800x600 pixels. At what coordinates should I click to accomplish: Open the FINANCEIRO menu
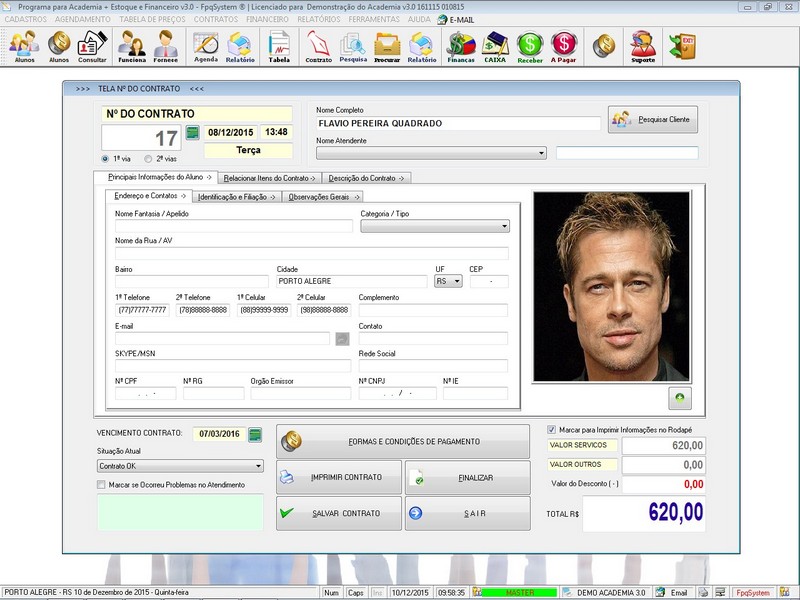[267, 19]
